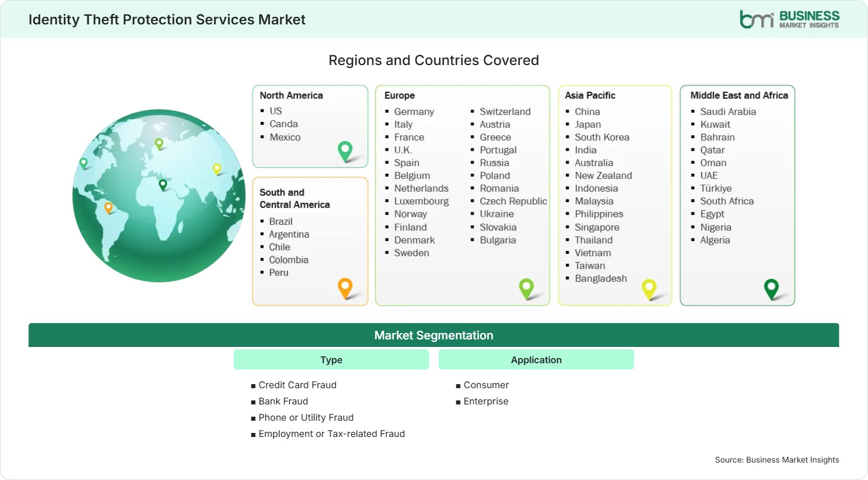This screenshot has width=868, height=480.
Task: Click Netherlands in the Europe list
Action: [x=422, y=188]
